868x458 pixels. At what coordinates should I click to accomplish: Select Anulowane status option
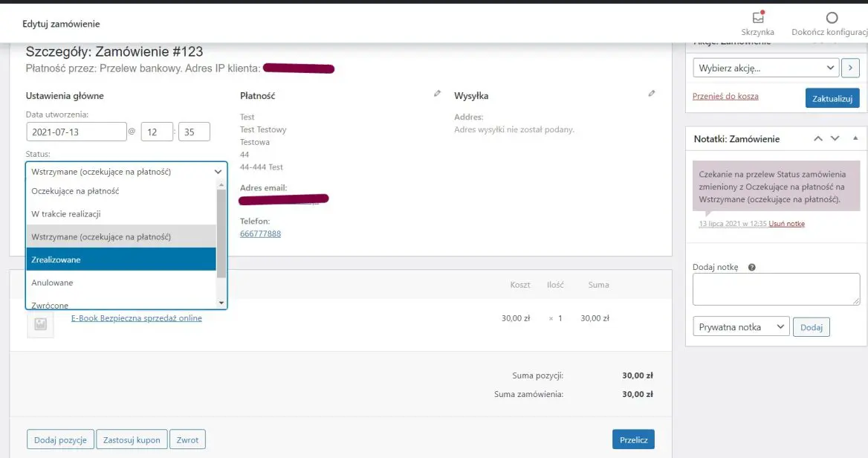[121, 283]
